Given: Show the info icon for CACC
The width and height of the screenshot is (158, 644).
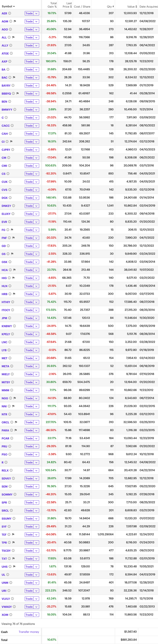Looking at the screenshot, I should coord(12,125).
